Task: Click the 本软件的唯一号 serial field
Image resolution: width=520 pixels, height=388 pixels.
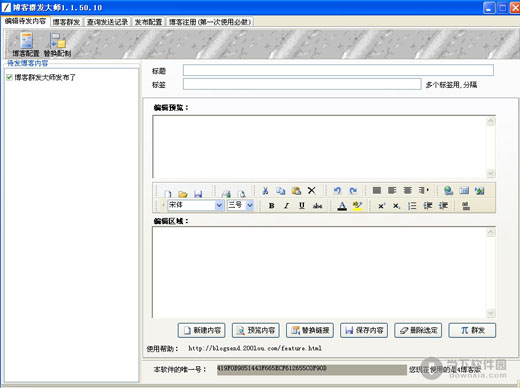Action: 312,370
